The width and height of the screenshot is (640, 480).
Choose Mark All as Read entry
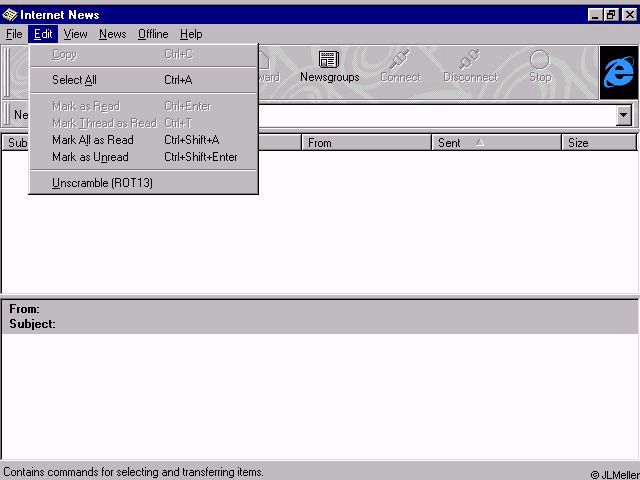pyautogui.click(x=144, y=140)
